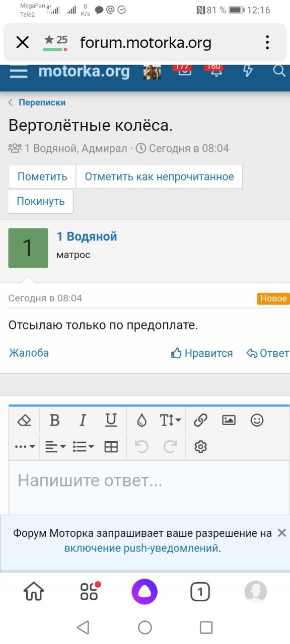The width and height of the screenshot is (290, 644).
Task: Open the 1 Водяной profile name link
Action: point(87,236)
